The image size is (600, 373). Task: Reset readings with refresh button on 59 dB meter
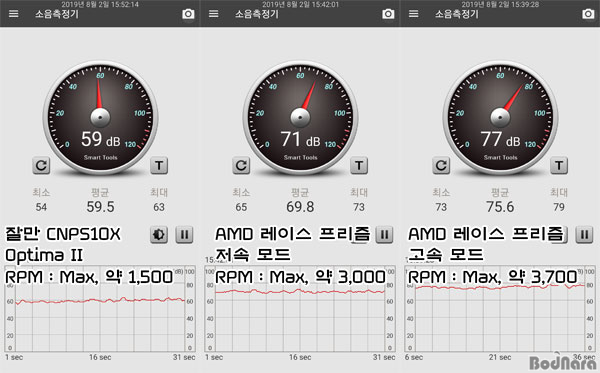(x=41, y=165)
